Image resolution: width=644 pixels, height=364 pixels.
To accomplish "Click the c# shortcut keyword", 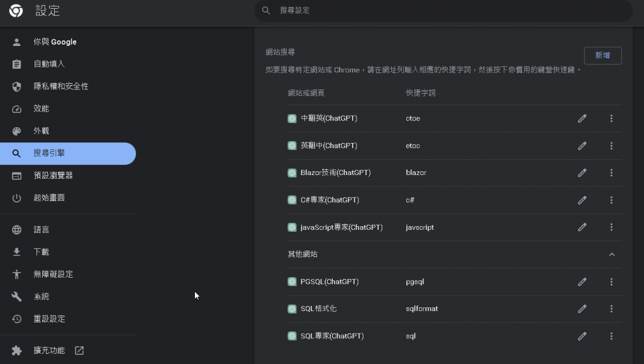I will click(410, 200).
